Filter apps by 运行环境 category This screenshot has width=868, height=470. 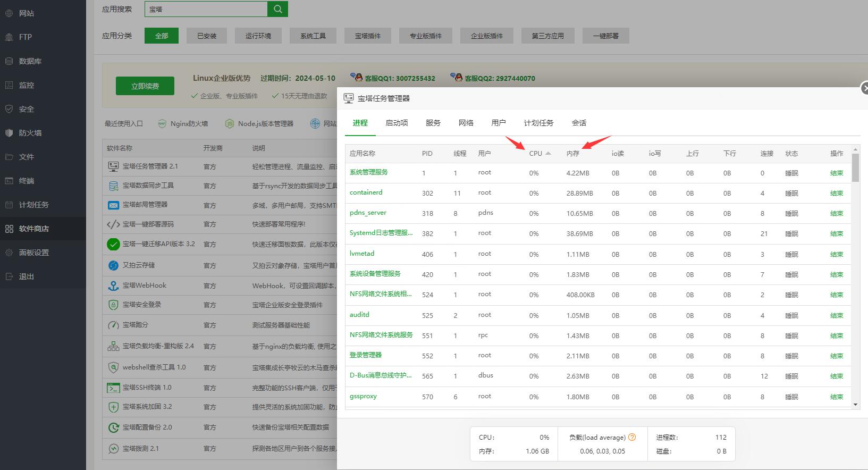click(x=258, y=36)
